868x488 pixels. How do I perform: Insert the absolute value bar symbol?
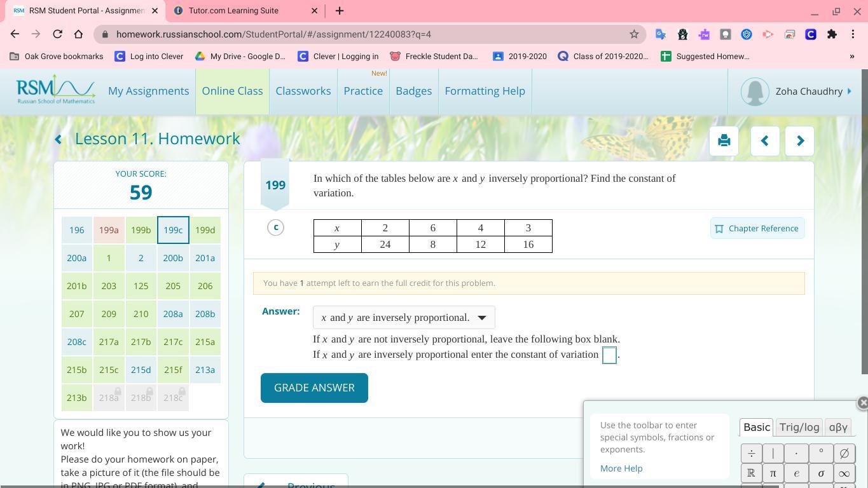click(773, 453)
